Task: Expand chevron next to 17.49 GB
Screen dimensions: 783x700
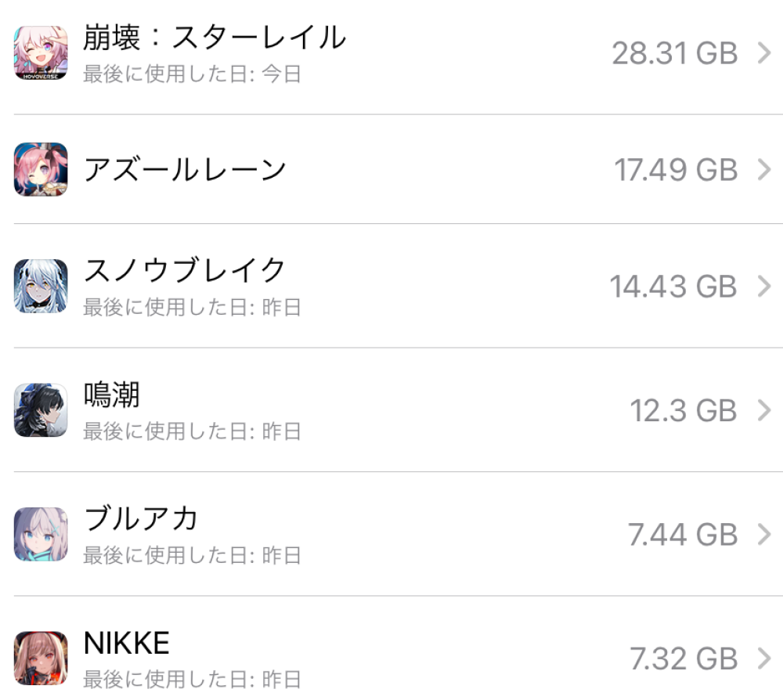Action: pos(765,169)
